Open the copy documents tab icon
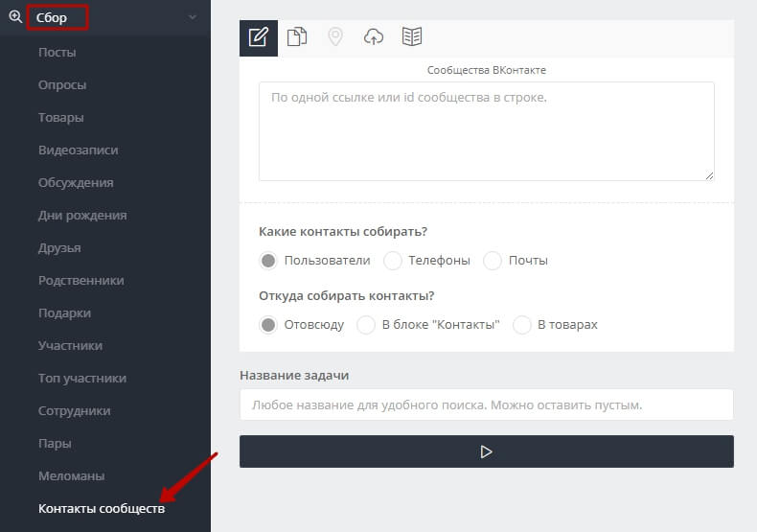The height and width of the screenshot is (532, 757). click(297, 36)
